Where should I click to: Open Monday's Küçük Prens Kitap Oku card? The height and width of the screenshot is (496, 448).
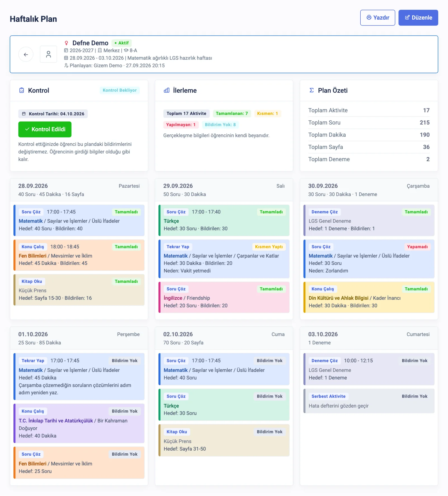79,290
